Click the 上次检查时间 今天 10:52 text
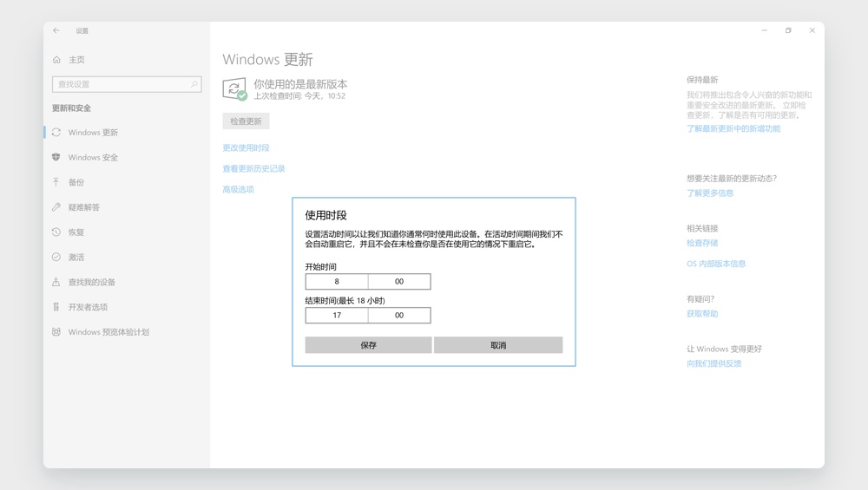The image size is (868, 490). pyautogui.click(x=299, y=96)
